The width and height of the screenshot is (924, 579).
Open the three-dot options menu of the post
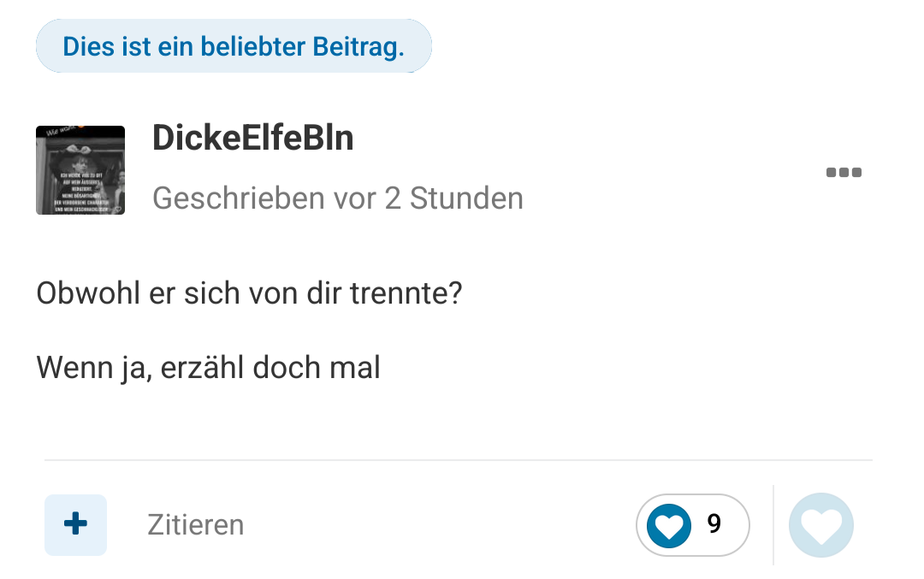coord(844,173)
